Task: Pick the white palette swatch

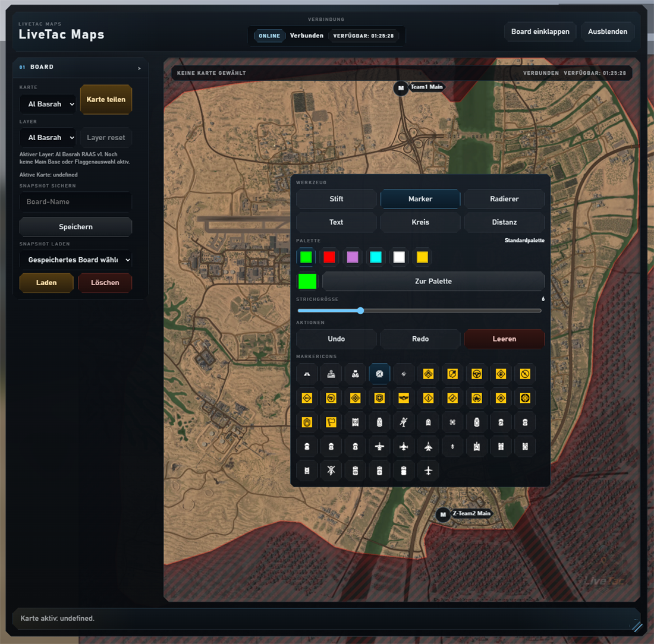Action: pyautogui.click(x=399, y=257)
